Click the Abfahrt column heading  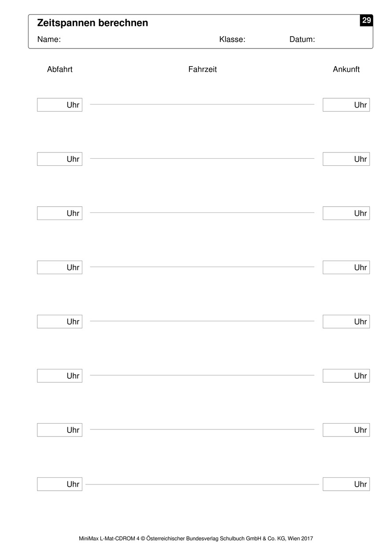tap(60, 69)
